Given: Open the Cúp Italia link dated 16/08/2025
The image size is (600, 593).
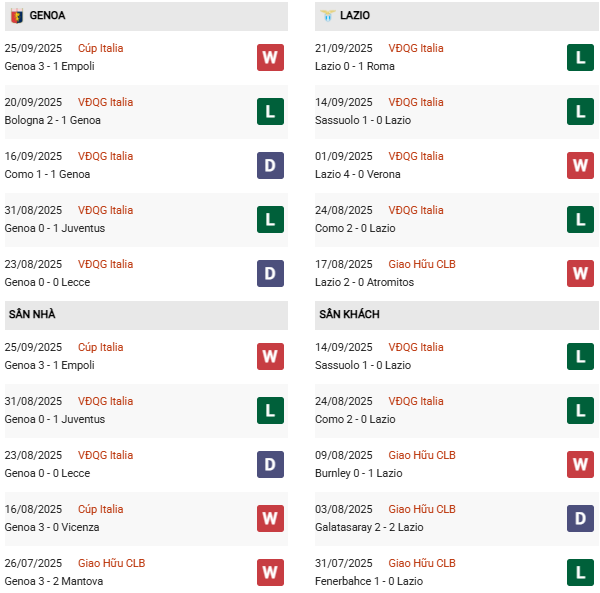Looking at the screenshot, I should (100, 509).
